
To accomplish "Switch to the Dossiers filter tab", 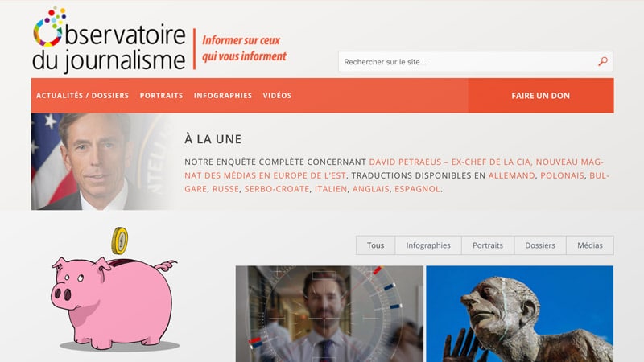I will (540, 245).
